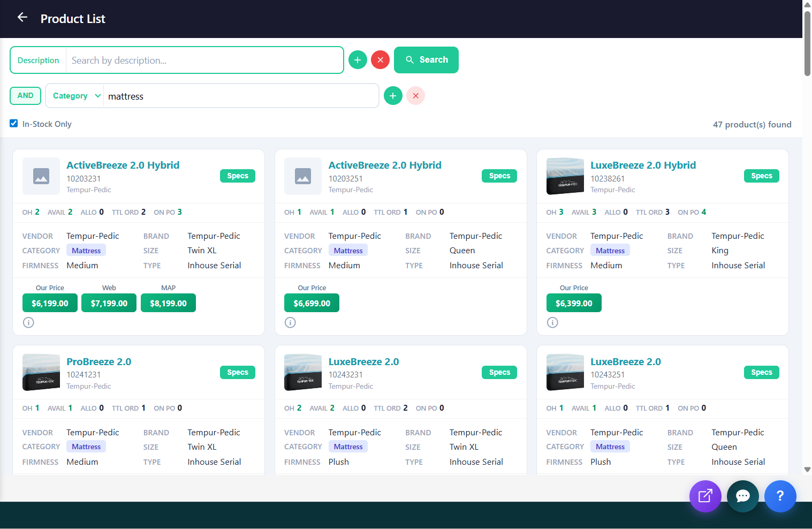Click placeholder image of ActiveBreeze 10203231

point(41,176)
